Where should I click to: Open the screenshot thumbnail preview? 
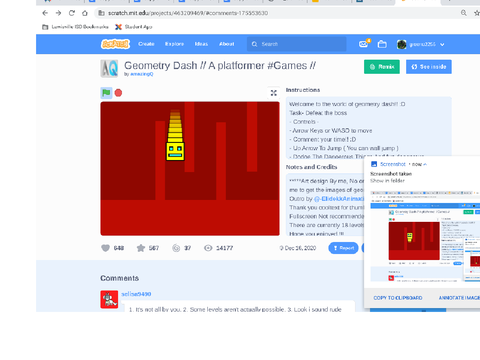point(425,236)
